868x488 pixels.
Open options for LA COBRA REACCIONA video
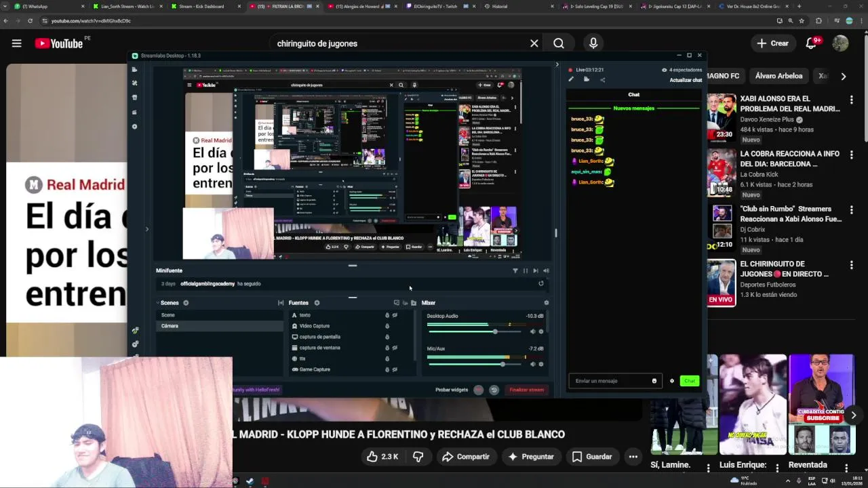pyautogui.click(x=851, y=155)
